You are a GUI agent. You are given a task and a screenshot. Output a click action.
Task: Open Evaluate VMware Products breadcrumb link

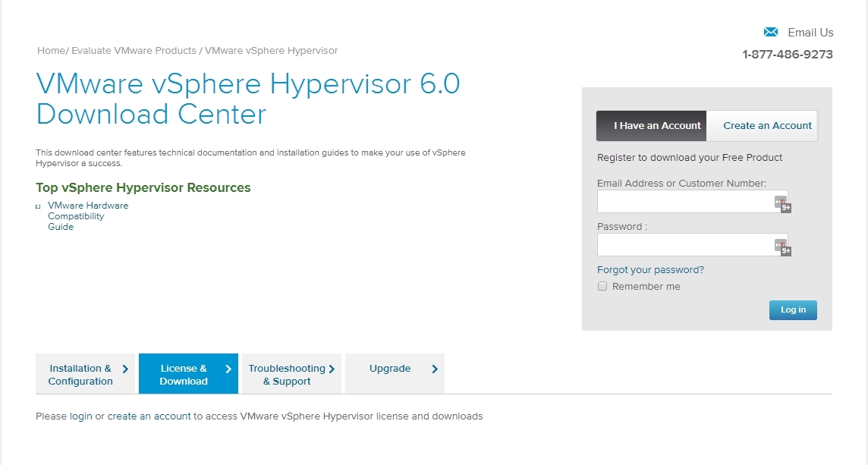pyautogui.click(x=134, y=50)
